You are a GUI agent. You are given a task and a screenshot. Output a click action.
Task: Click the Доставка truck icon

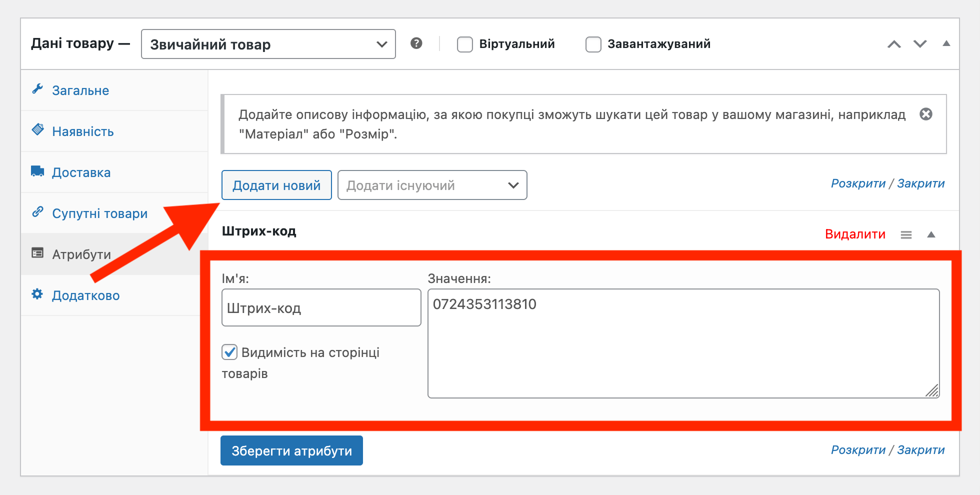(x=37, y=171)
